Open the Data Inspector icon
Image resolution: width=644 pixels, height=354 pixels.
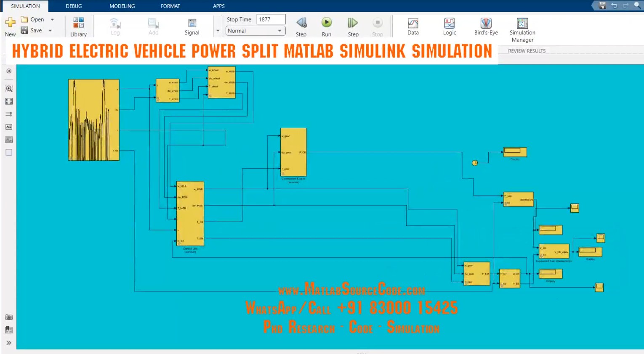pyautogui.click(x=413, y=23)
